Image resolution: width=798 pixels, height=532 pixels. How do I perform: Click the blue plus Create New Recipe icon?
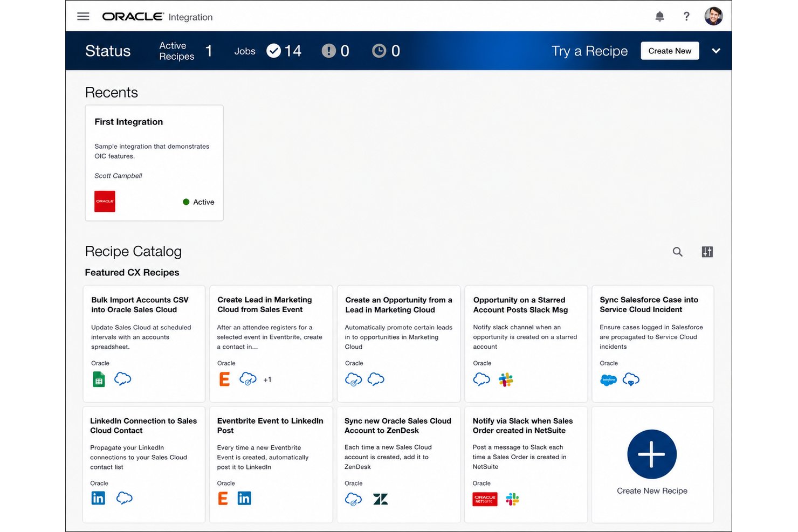(x=652, y=454)
